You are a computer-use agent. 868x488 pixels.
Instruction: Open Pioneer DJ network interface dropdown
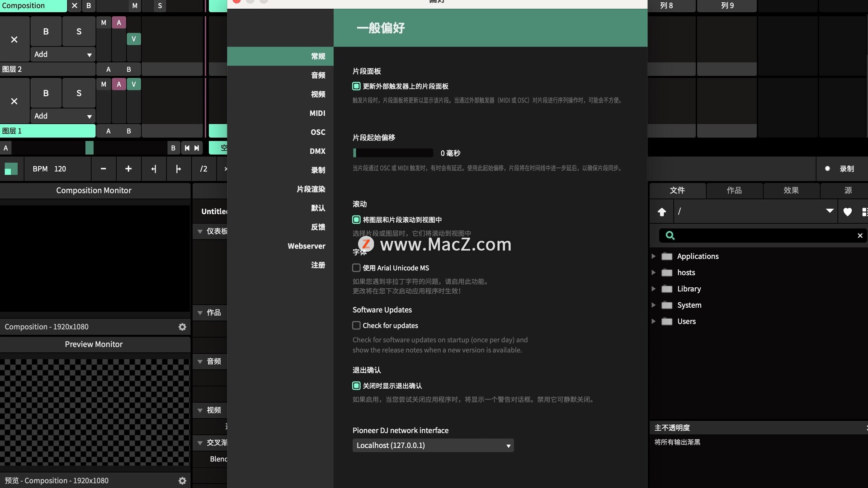click(433, 446)
